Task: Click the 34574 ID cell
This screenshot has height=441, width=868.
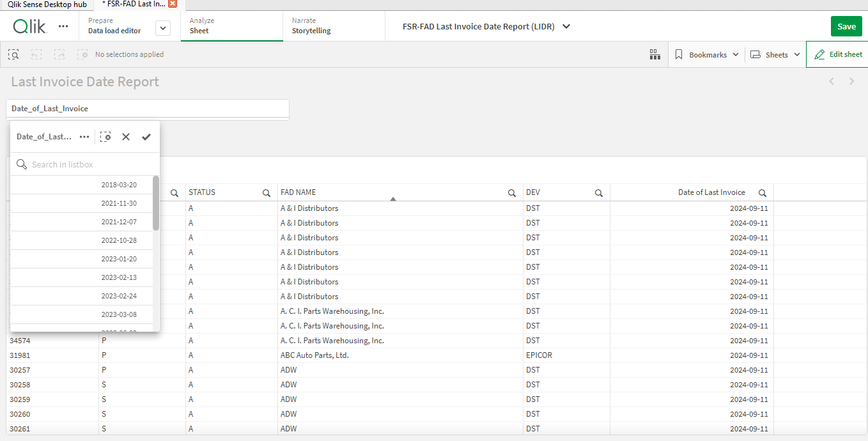Action: pyautogui.click(x=52, y=341)
